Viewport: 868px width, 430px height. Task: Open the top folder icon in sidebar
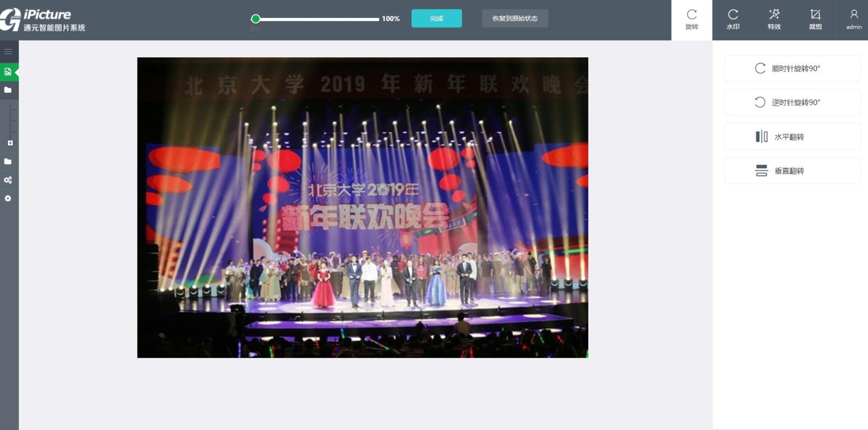click(8, 90)
